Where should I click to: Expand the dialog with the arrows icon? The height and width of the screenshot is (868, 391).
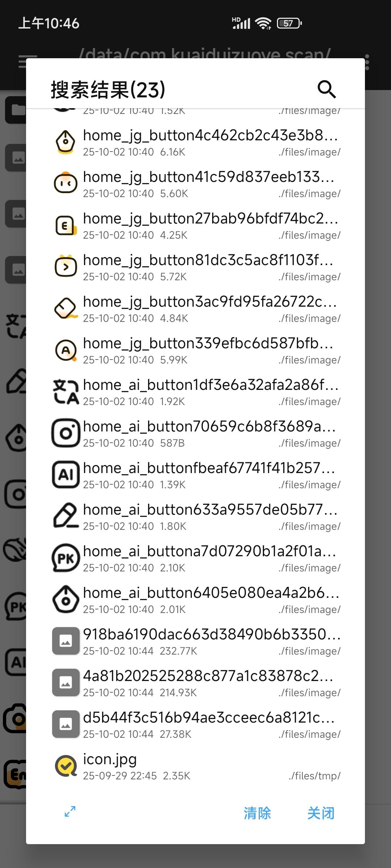[70, 811]
